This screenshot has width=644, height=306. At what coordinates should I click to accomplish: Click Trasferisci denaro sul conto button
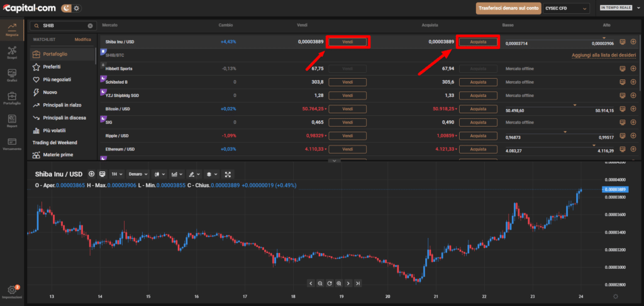[x=508, y=8]
